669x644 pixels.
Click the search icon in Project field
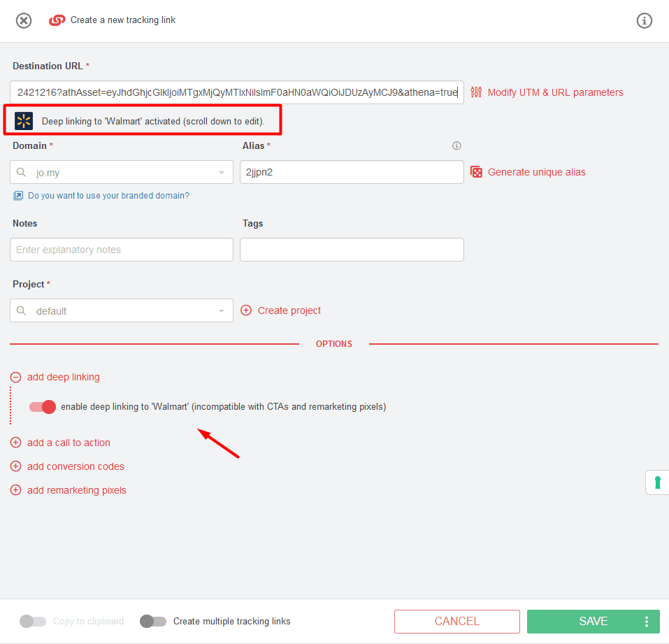[22, 310]
